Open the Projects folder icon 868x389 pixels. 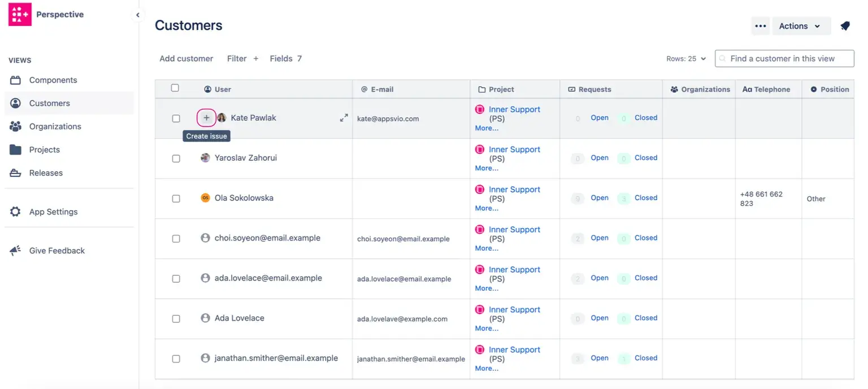18,149
